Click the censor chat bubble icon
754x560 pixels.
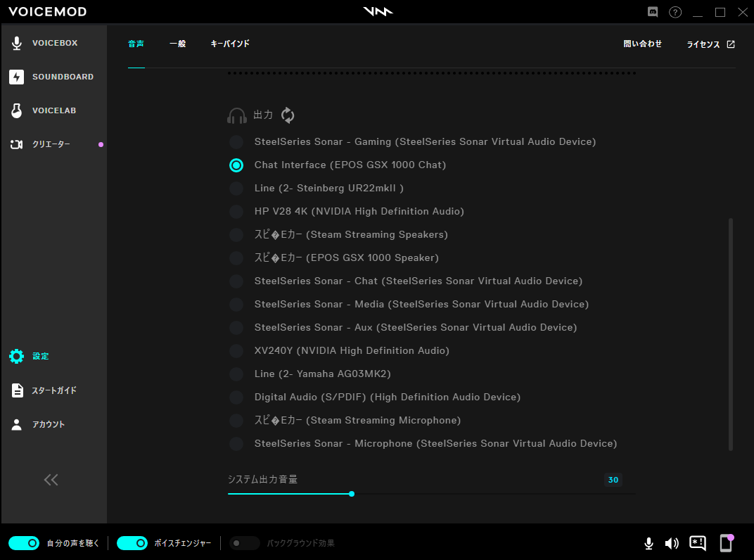click(698, 543)
